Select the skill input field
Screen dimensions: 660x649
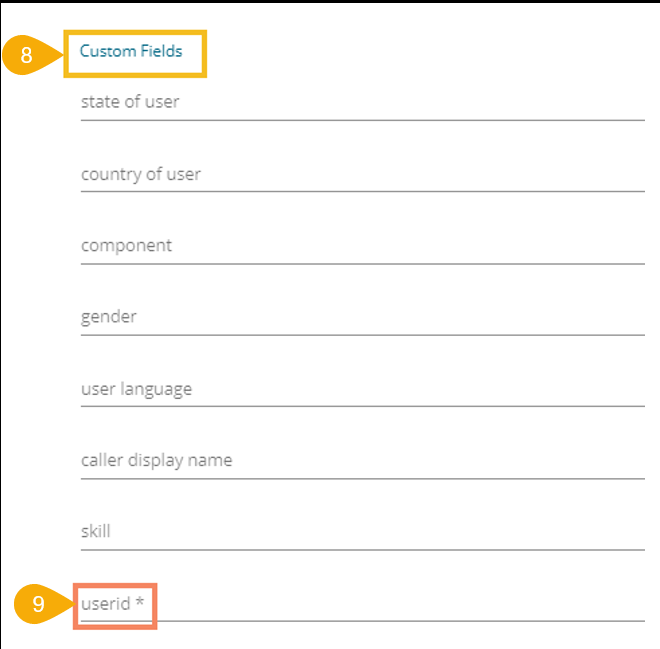pos(362,532)
